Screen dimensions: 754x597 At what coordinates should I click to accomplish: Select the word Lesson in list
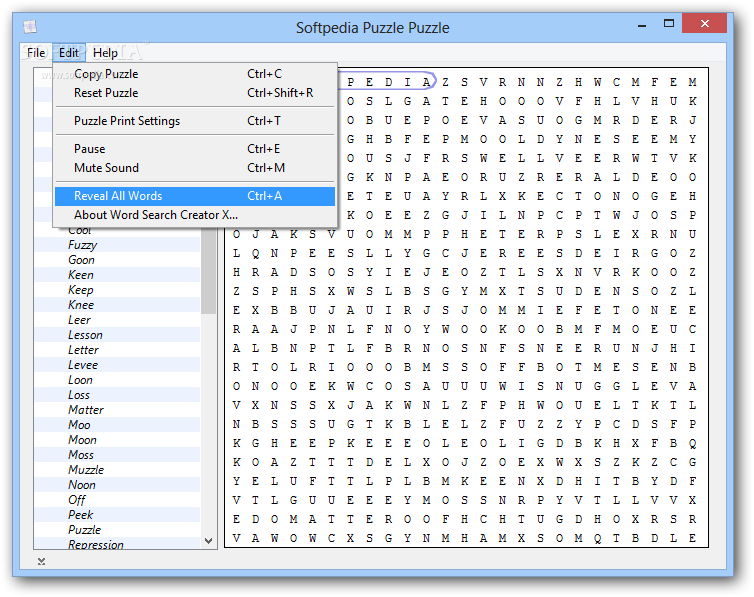[85, 335]
